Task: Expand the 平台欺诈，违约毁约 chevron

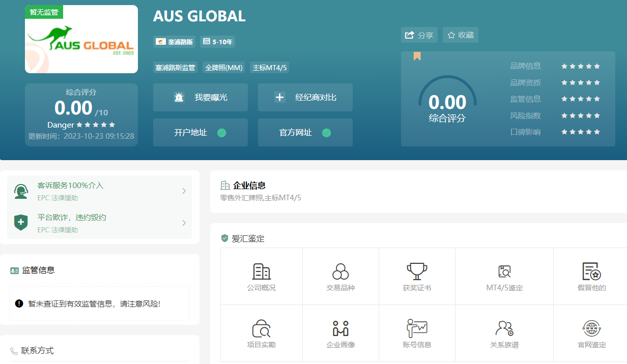Action: pyautogui.click(x=184, y=223)
